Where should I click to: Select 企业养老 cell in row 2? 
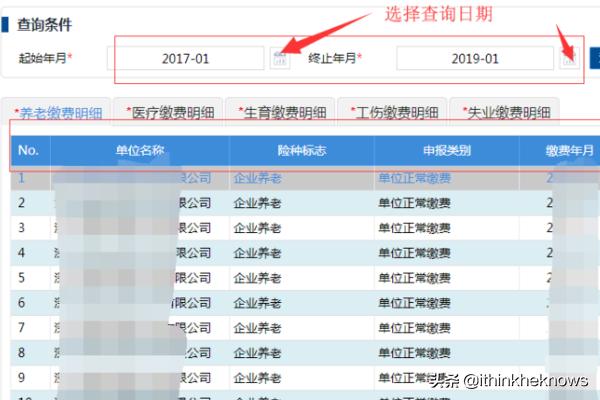pyautogui.click(x=302, y=203)
